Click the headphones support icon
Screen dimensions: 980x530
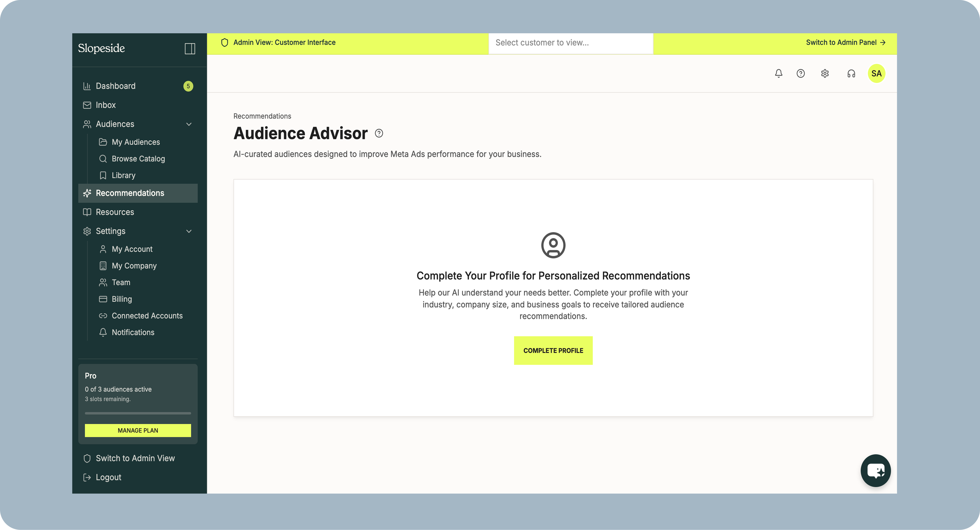click(x=851, y=73)
